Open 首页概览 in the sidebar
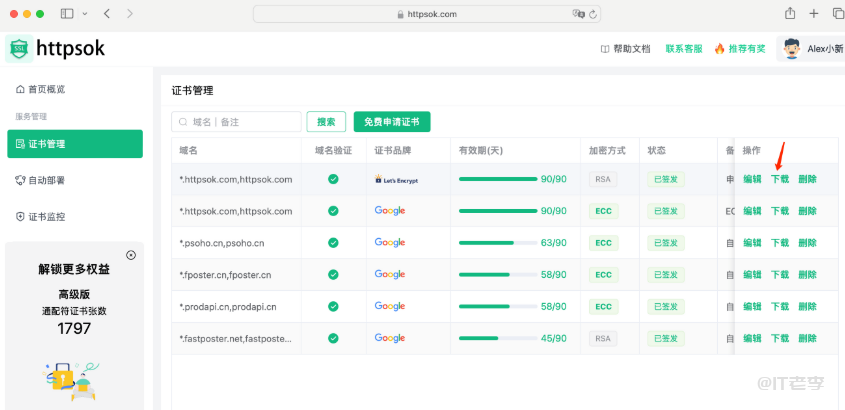The height and width of the screenshot is (410, 845). pyautogui.click(x=46, y=89)
